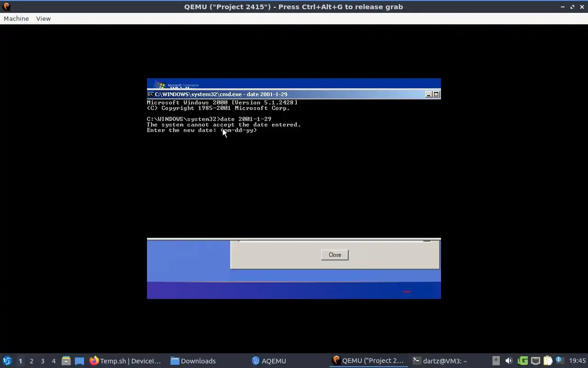588x368 pixels.
Task: Switch to the Firefox 'Temp.sh' window
Action: click(125, 361)
